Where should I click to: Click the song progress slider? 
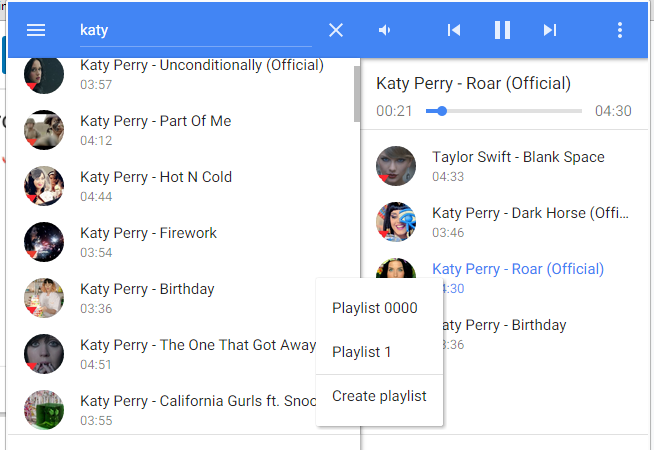[x=503, y=111]
